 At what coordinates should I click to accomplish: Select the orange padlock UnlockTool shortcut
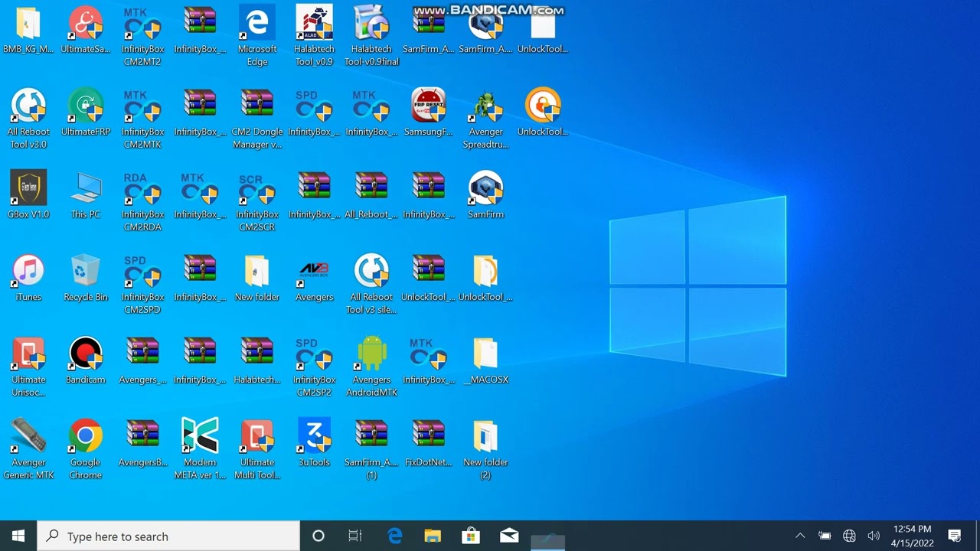pyautogui.click(x=543, y=106)
